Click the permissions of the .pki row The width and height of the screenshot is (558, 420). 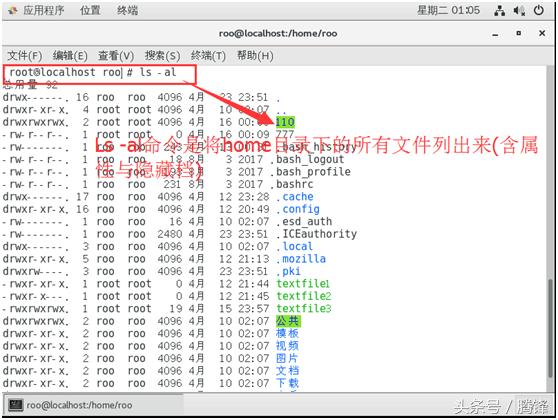click(x=35, y=272)
